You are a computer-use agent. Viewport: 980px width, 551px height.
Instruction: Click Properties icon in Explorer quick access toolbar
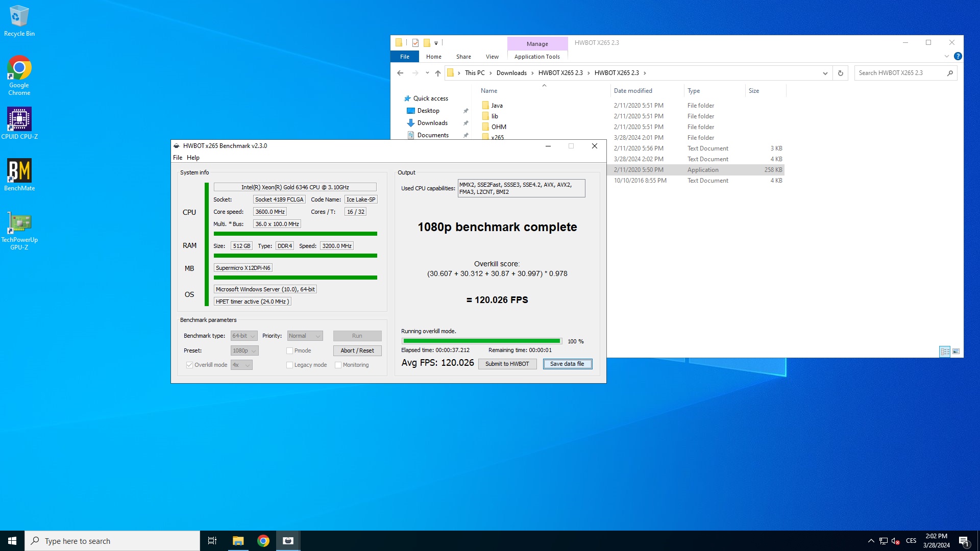coord(415,43)
